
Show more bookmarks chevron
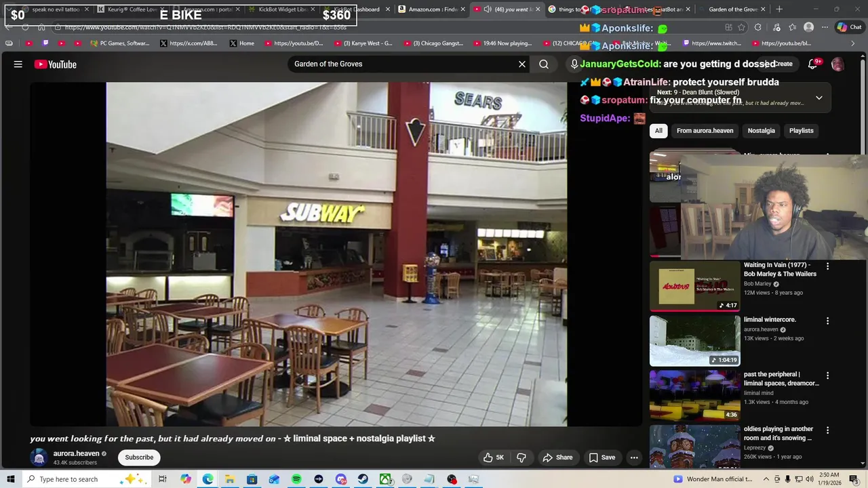point(852,43)
